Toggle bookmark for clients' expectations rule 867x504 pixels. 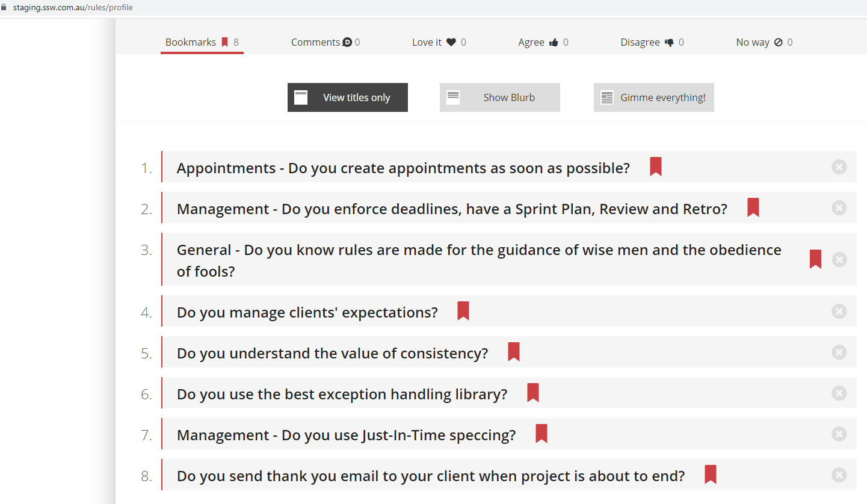(x=463, y=311)
